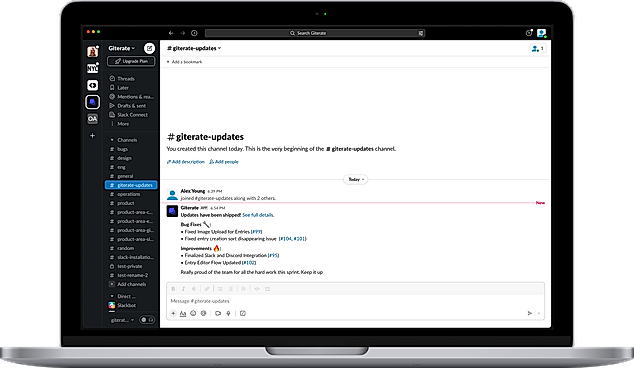Toggle bold formatting in composer
Screen dimensions: 634x368
click(173, 289)
